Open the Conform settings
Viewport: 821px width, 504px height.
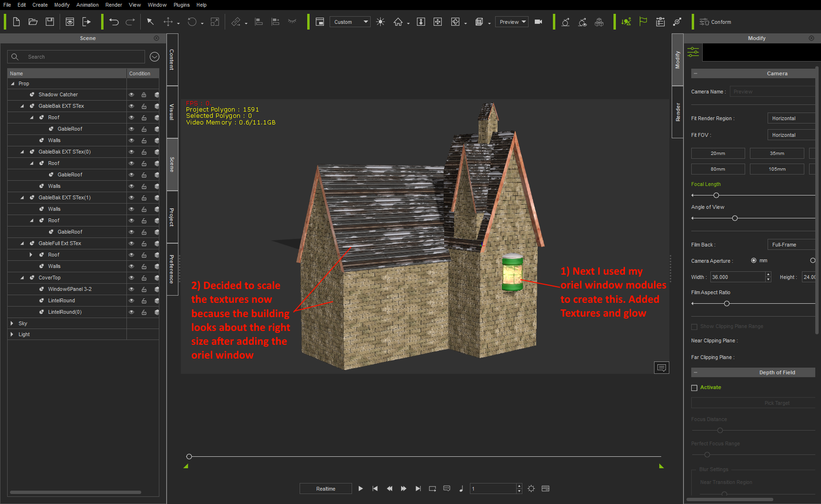click(x=715, y=22)
